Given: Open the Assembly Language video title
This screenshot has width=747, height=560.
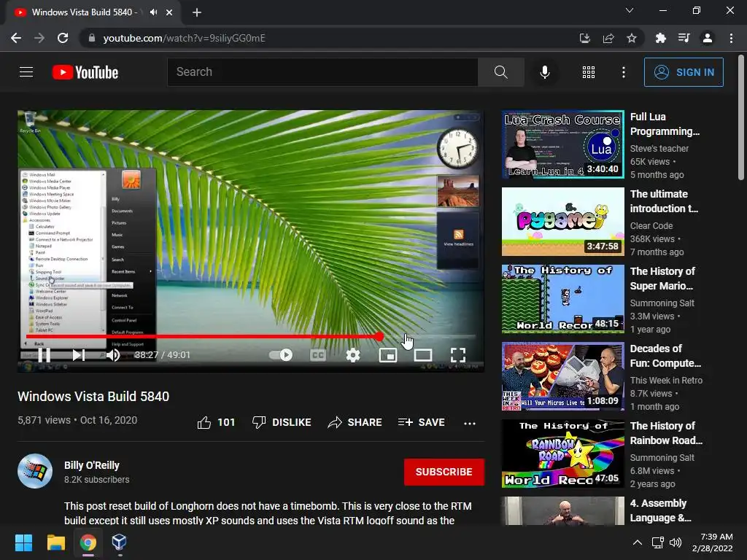Looking at the screenshot, I should click(660, 510).
